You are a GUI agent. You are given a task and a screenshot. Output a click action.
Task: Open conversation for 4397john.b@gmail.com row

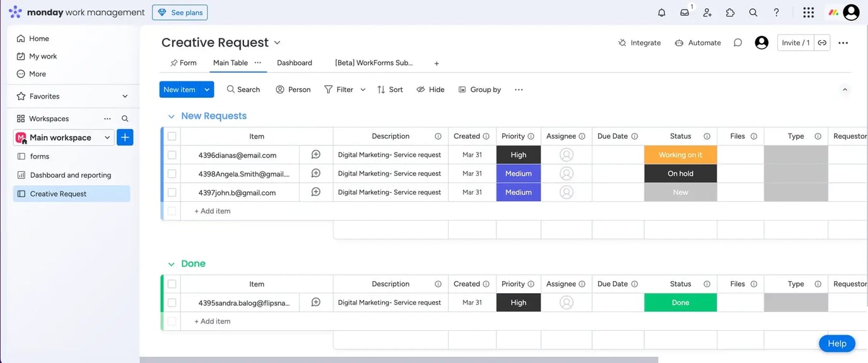(x=316, y=192)
